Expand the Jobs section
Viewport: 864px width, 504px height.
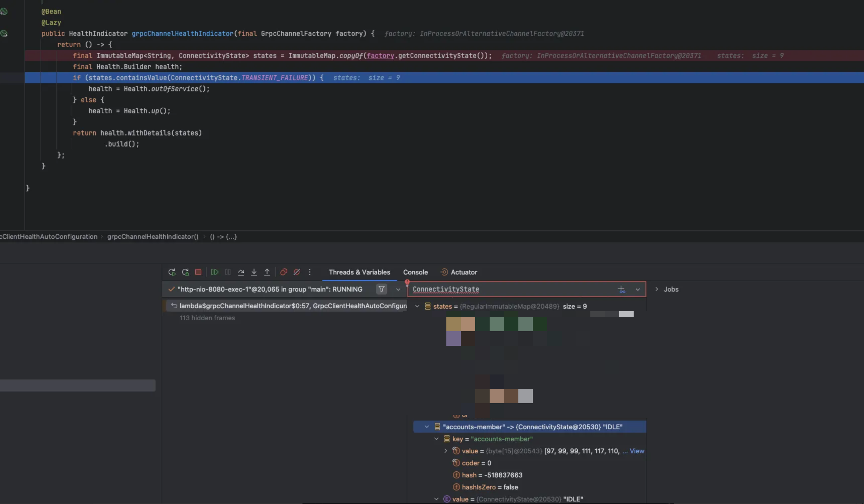657,289
